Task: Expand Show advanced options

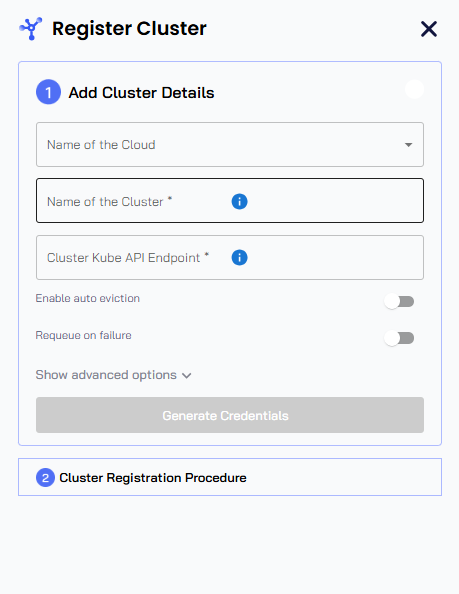Action: [114, 375]
